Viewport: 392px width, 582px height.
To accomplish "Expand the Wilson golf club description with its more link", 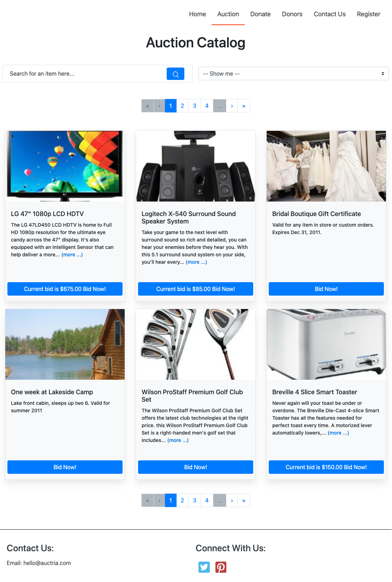I will (178, 440).
